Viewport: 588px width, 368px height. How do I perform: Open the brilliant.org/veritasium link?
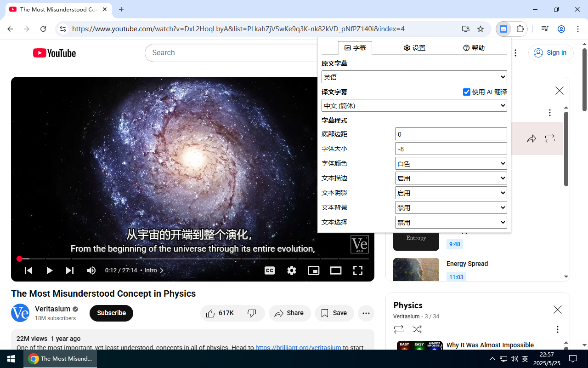coord(298,348)
